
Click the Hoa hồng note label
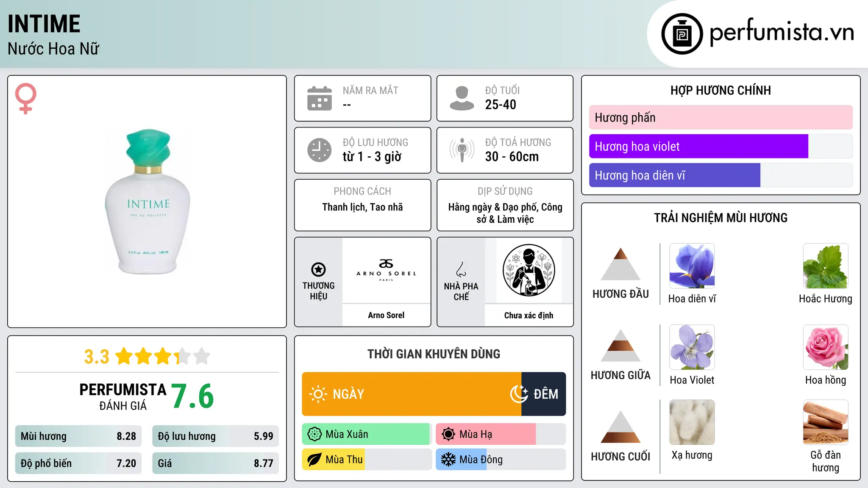tap(826, 380)
